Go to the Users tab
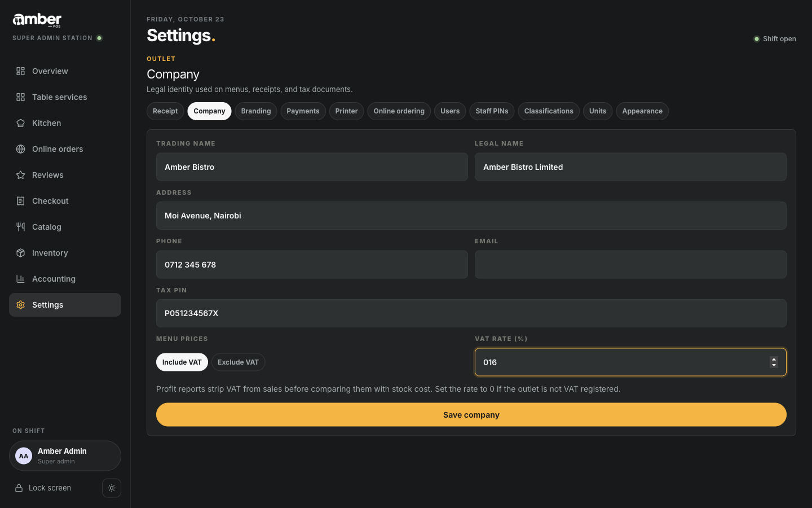 [450, 111]
